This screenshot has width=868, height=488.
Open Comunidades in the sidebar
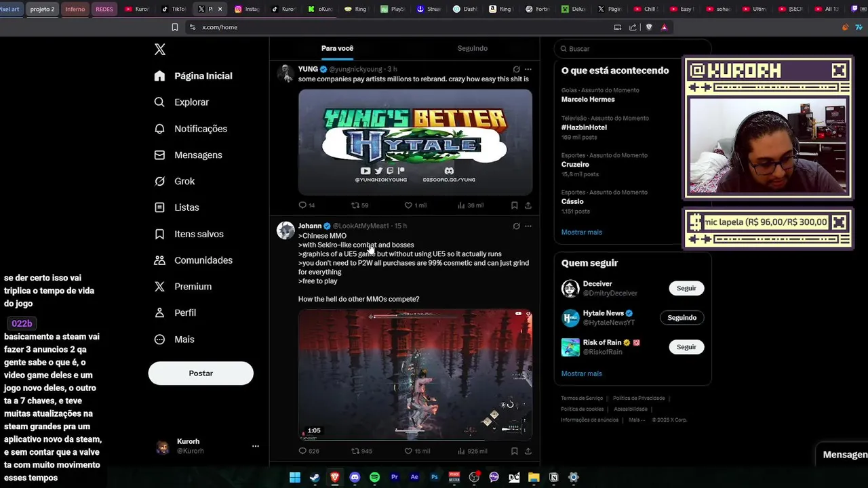pos(193,260)
